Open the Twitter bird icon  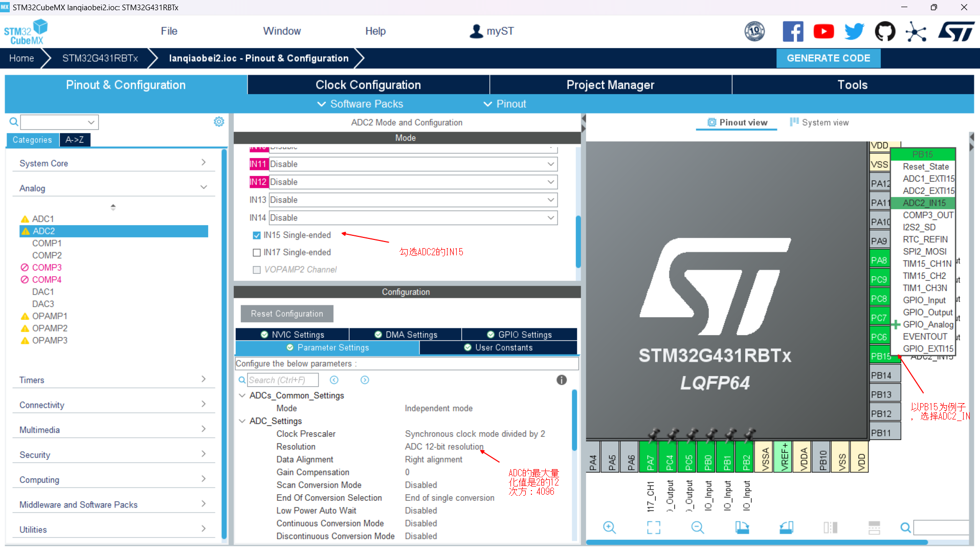pyautogui.click(x=854, y=32)
